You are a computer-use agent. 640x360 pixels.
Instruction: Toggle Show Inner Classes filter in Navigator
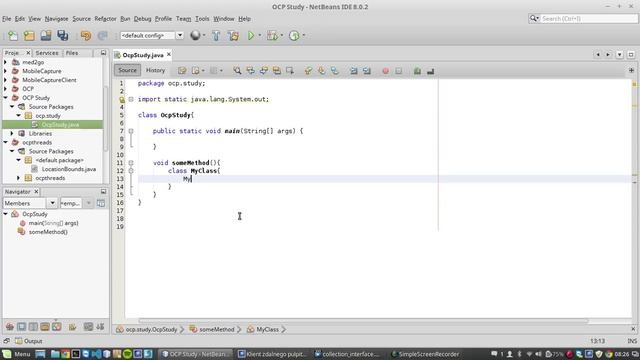click(57, 327)
